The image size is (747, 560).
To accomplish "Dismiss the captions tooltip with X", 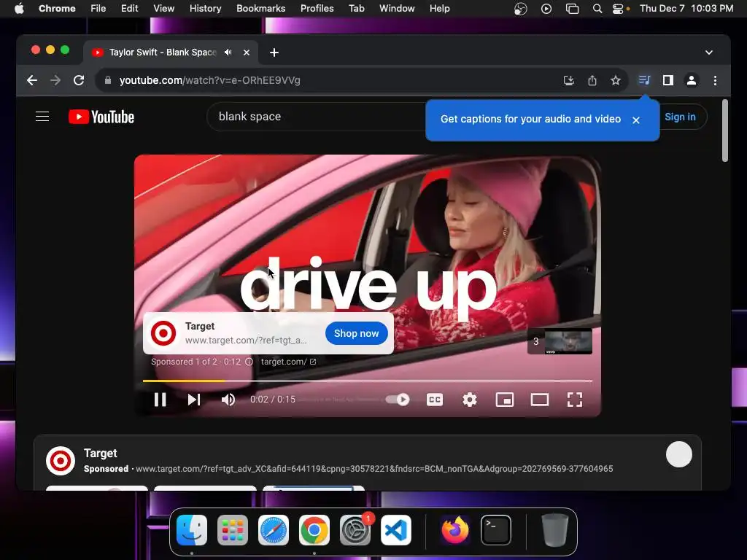I will [x=636, y=120].
